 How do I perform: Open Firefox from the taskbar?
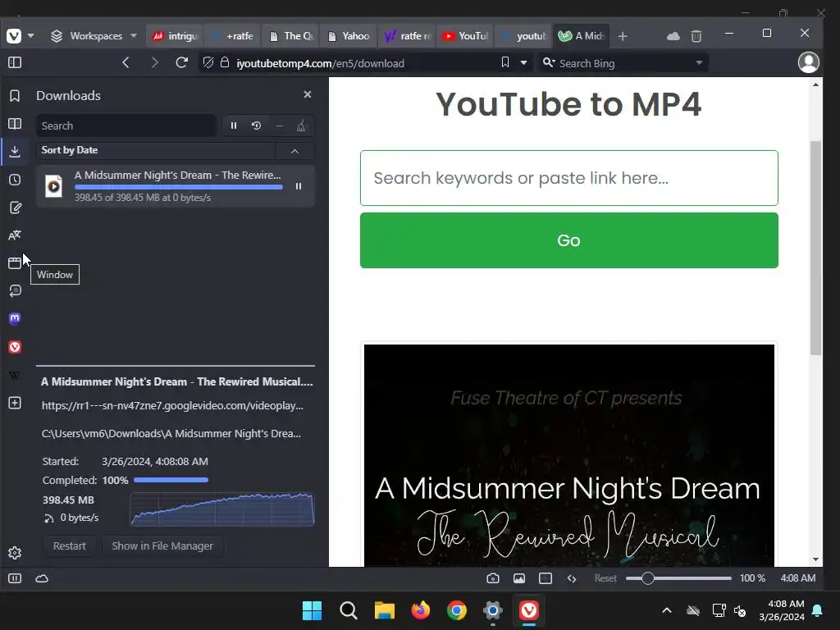click(421, 610)
